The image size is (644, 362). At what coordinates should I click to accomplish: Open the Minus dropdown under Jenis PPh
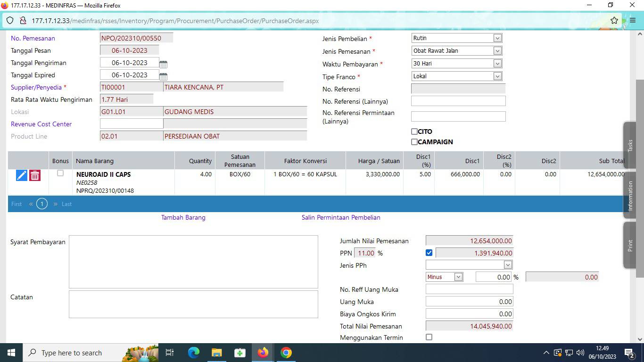[x=445, y=277]
